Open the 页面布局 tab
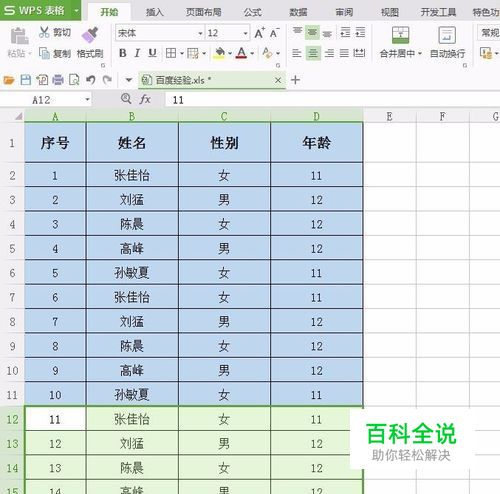The width and height of the screenshot is (500, 494). tap(204, 12)
